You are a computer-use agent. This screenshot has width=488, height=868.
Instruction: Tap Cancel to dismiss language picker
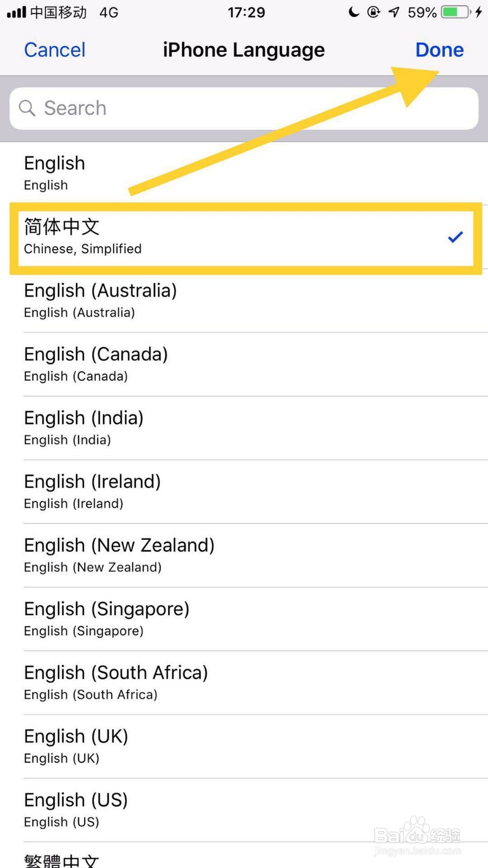(x=55, y=50)
